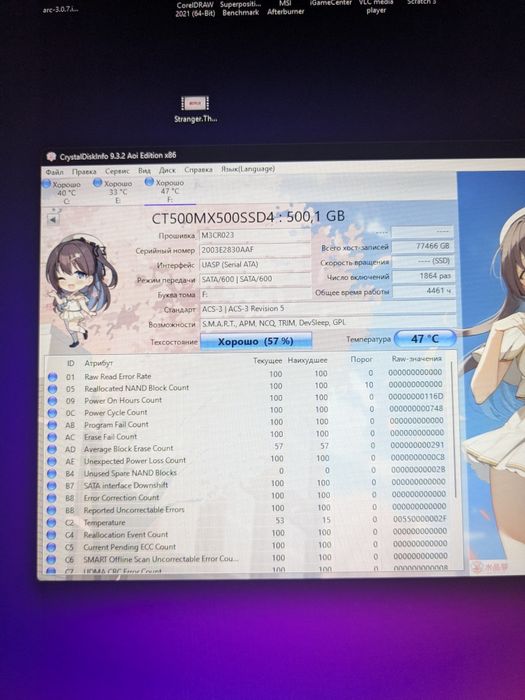Click the status dot of Power On Hours Count
525x700 pixels.
click(53, 401)
